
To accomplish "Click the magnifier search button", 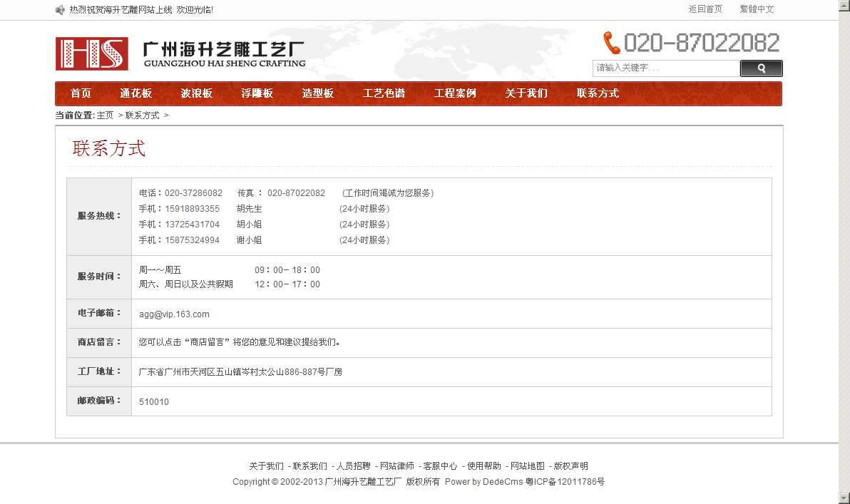I will [x=761, y=68].
